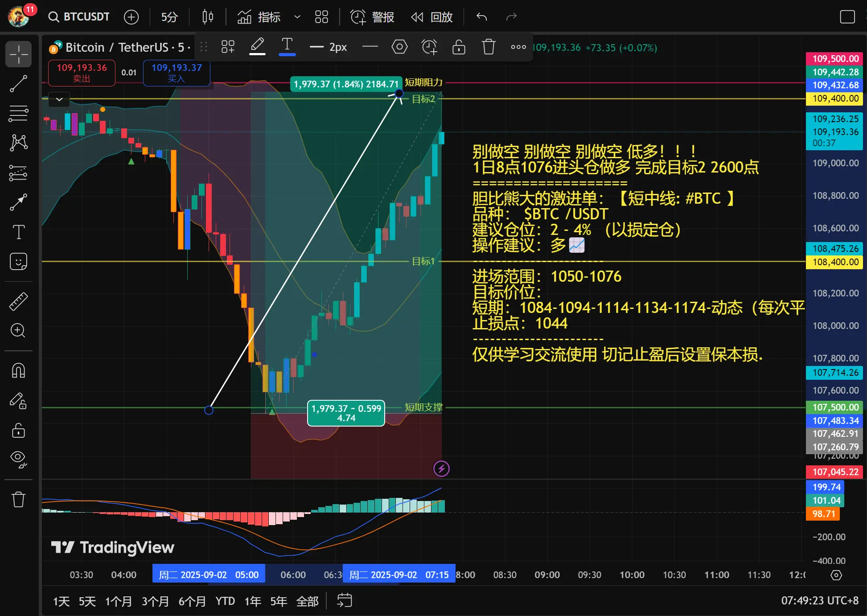867x616 pixels.
Task: Click the 买入 buy price button
Action: coord(177,73)
